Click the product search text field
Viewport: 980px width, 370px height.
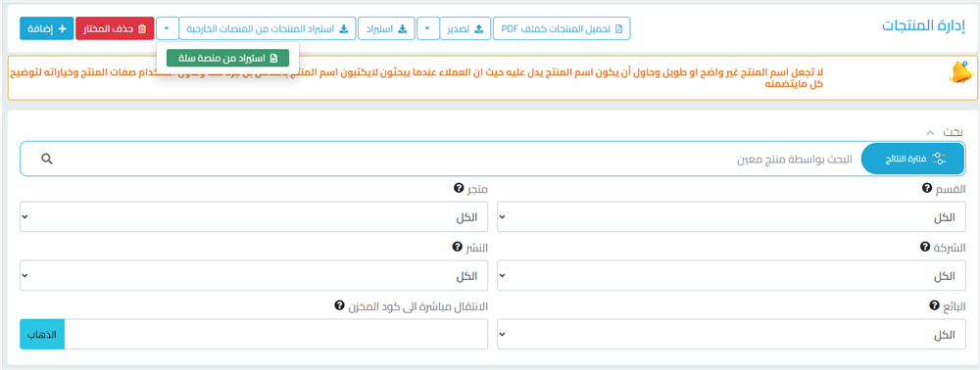point(457,159)
